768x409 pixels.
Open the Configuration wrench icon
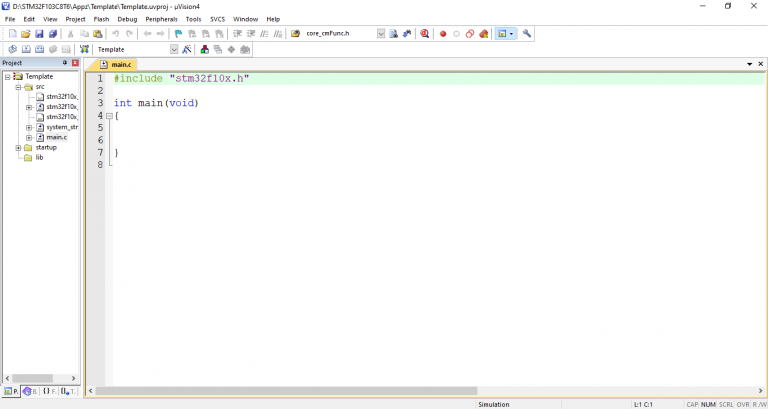(527, 34)
